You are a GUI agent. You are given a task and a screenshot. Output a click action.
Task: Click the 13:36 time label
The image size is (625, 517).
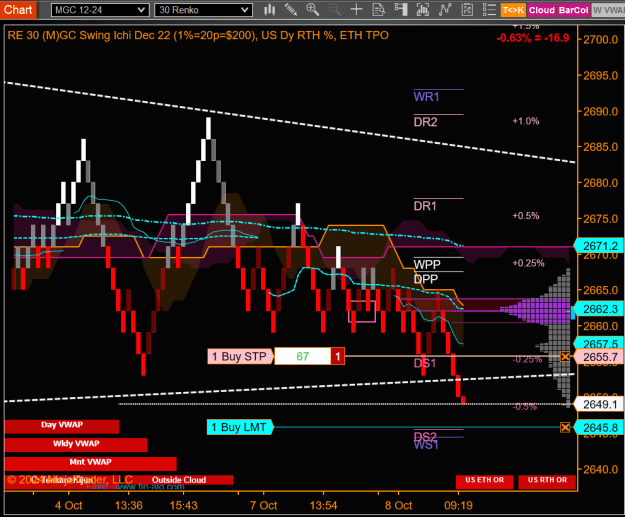(129, 506)
